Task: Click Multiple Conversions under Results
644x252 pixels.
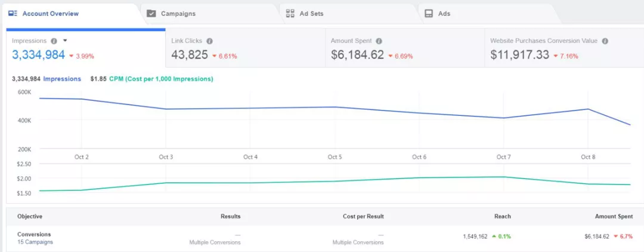Action: (x=215, y=242)
